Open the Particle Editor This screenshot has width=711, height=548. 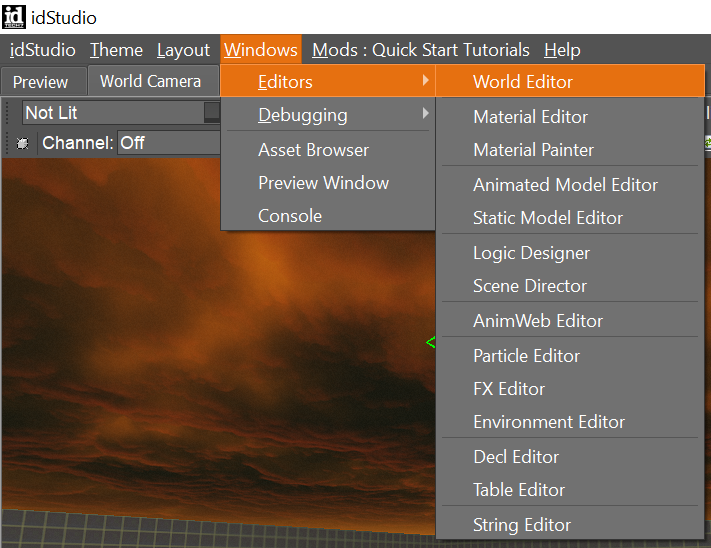click(x=570, y=356)
